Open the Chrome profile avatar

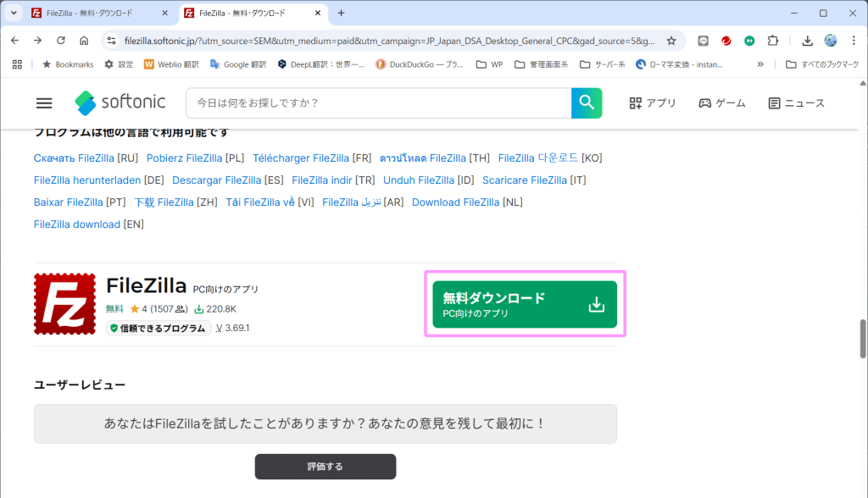point(831,41)
